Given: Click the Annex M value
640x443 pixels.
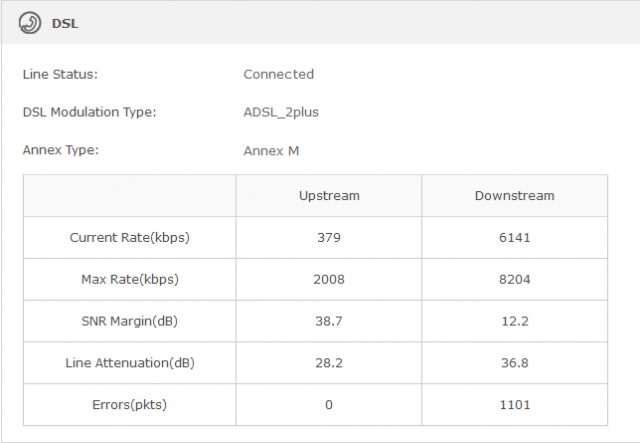Looking at the screenshot, I should click(271, 151).
